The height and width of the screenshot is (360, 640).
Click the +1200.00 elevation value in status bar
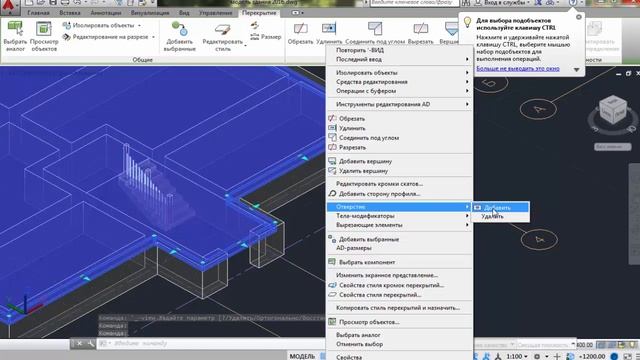click(x=592, y=356)
